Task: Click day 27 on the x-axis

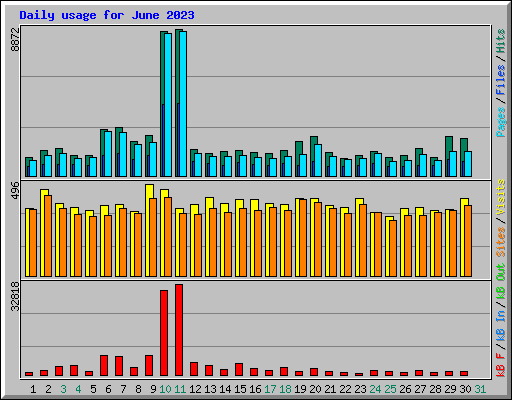Action: pos(420,389)
